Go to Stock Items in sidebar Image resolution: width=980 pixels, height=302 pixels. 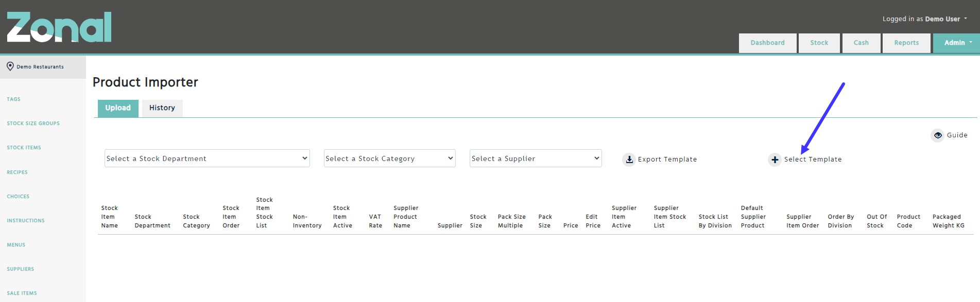tap(24, 148)
